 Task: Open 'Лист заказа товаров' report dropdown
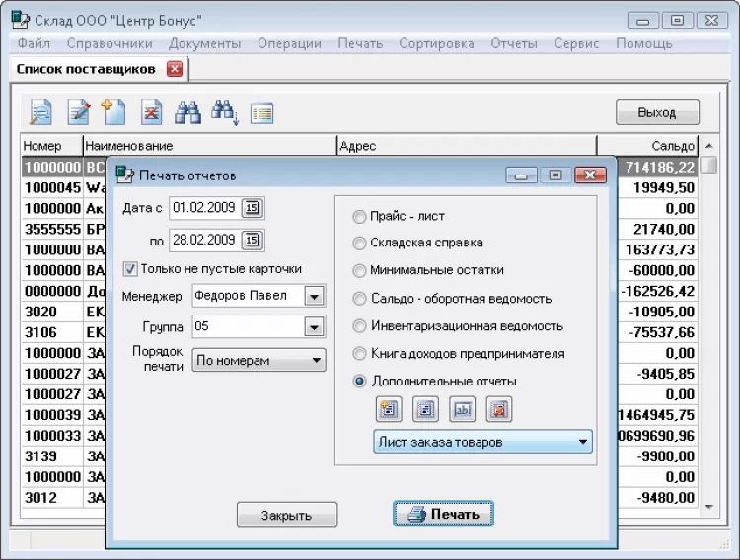point(482,442)
